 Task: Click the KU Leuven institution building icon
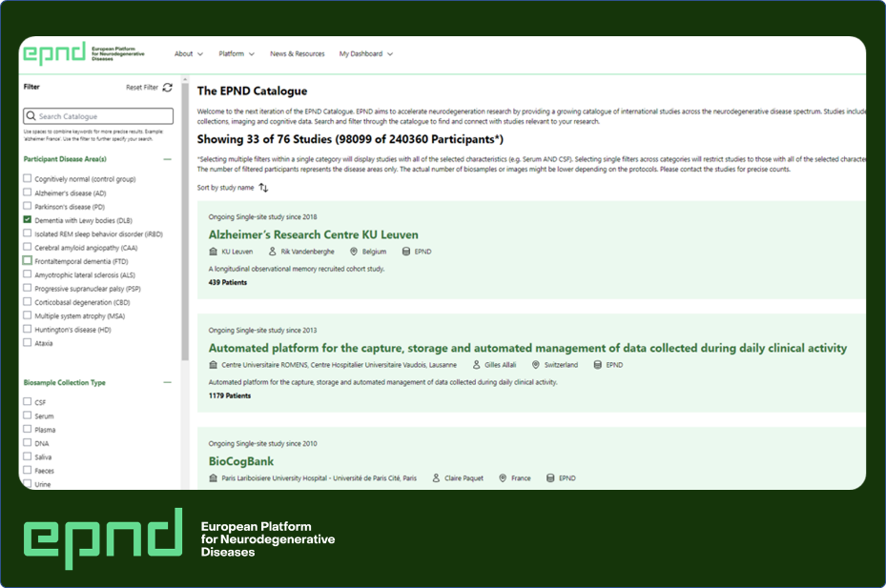pos(214,251)
